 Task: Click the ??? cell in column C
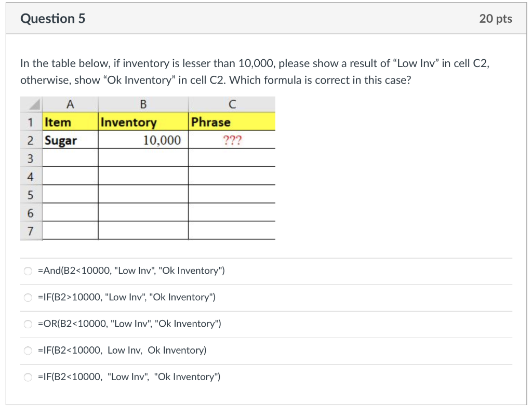tap(231, 140)
